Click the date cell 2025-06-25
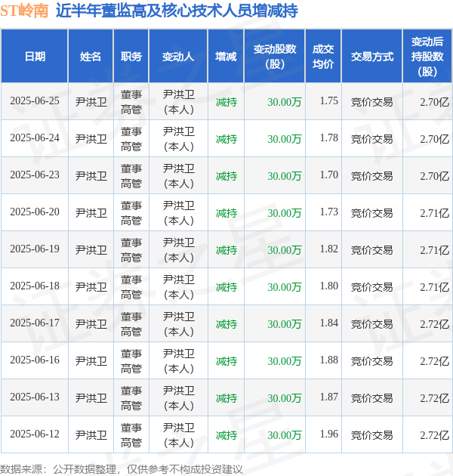This screenshot has width=453, height=476. pyautogui.click(x=35, y=101)
